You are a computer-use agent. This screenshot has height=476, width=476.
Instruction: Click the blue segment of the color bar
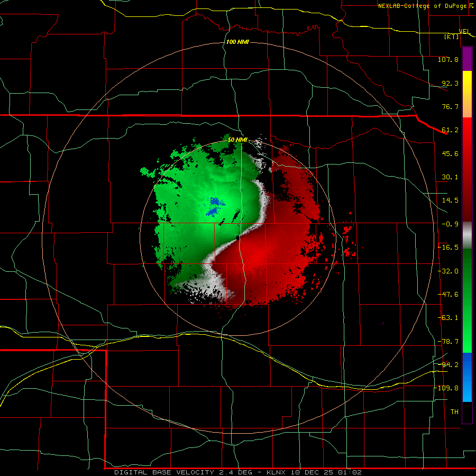coord(467,377)
